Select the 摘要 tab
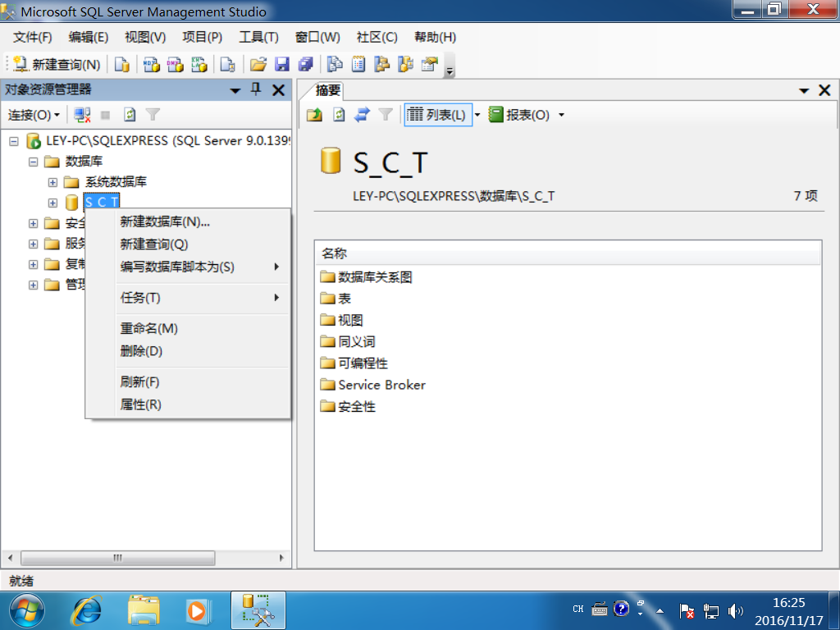Screen dimensions: 840x630 click(x=328, y=90)
